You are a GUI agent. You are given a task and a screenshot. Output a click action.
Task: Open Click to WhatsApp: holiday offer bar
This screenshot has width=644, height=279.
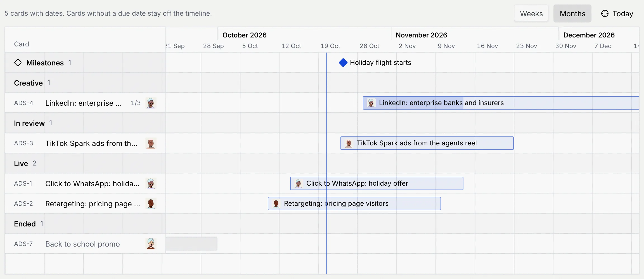pyautogui.click(x=377, y=183)
